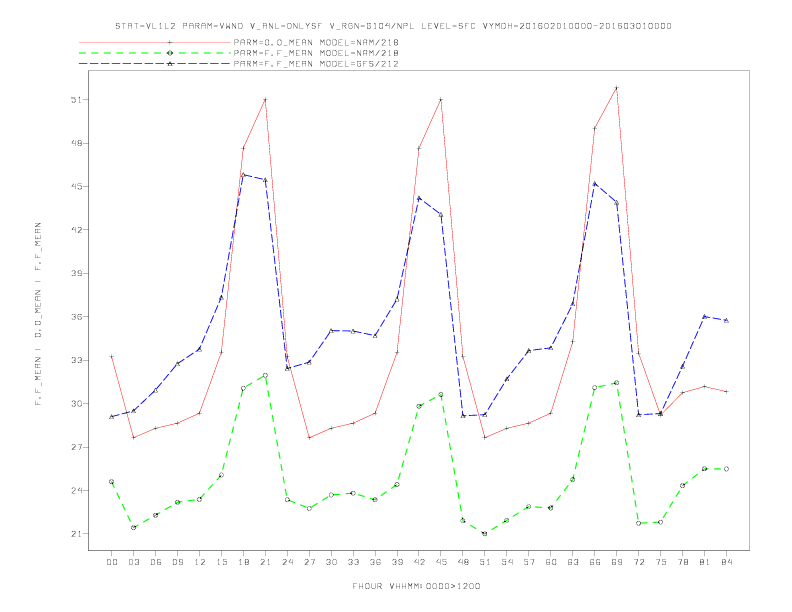Click x-axis forecast hour label 15

coord(222,562)
